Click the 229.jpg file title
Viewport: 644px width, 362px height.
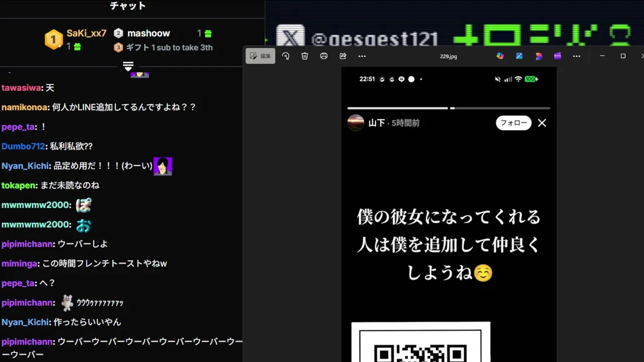[x=448, y=56]
